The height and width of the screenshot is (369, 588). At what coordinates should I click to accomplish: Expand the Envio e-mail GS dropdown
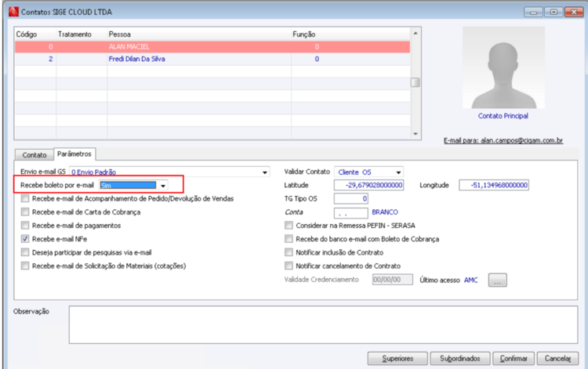265,172
